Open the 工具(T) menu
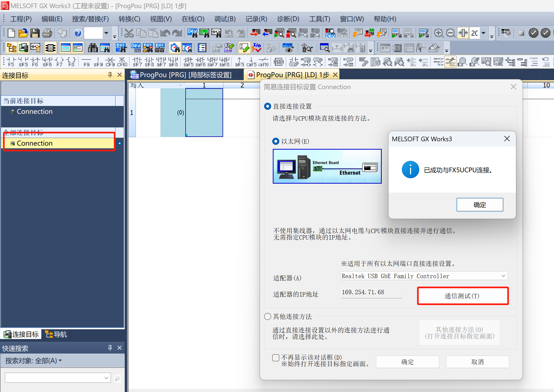554x392 pixels. 320,19
